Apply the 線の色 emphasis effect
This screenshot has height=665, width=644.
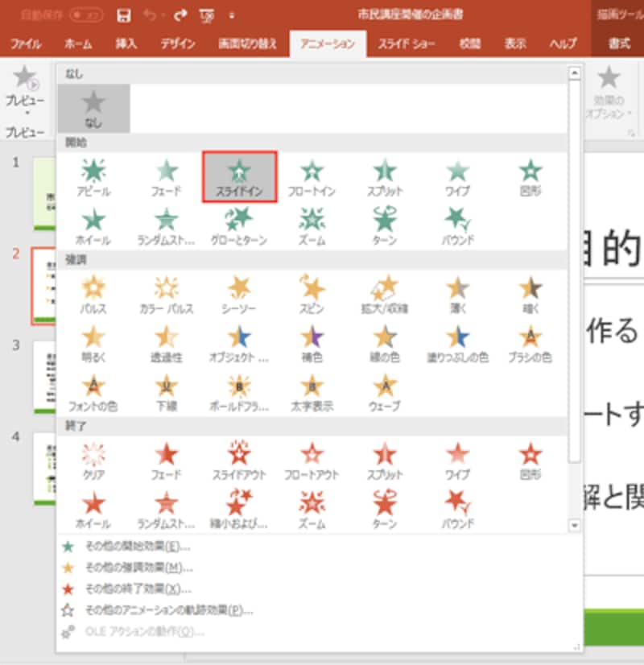[385, 344]
